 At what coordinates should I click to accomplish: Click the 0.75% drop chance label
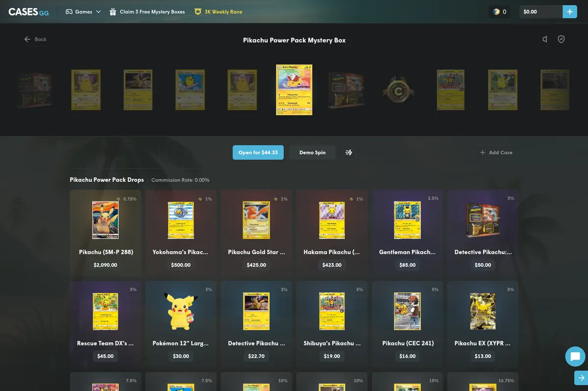pyautogui.click(x=130, y=199)
